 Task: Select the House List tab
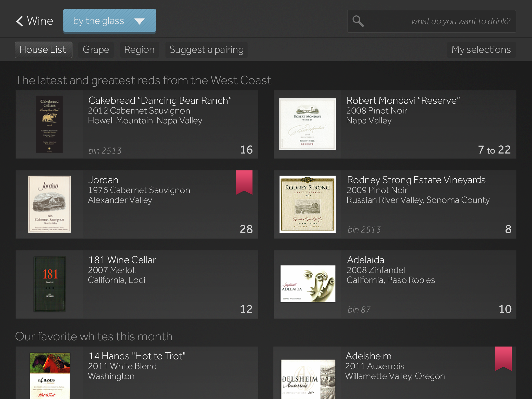(43, 50)
